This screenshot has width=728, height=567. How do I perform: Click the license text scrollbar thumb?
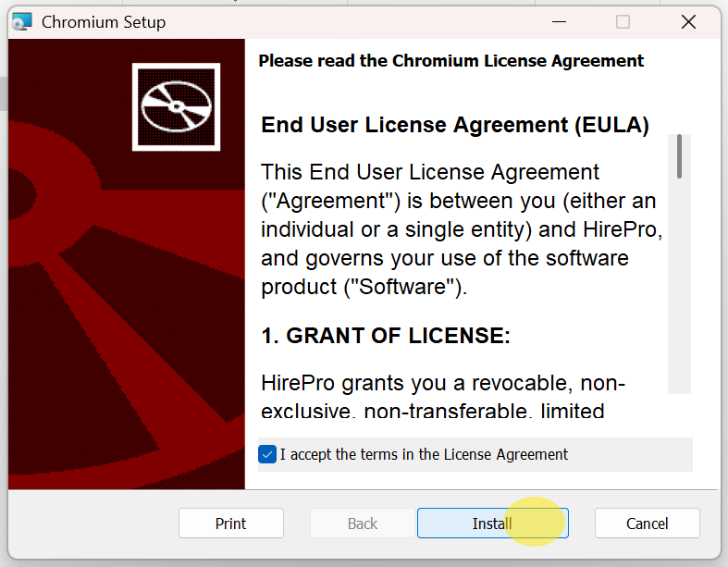[x=679, y=155]
